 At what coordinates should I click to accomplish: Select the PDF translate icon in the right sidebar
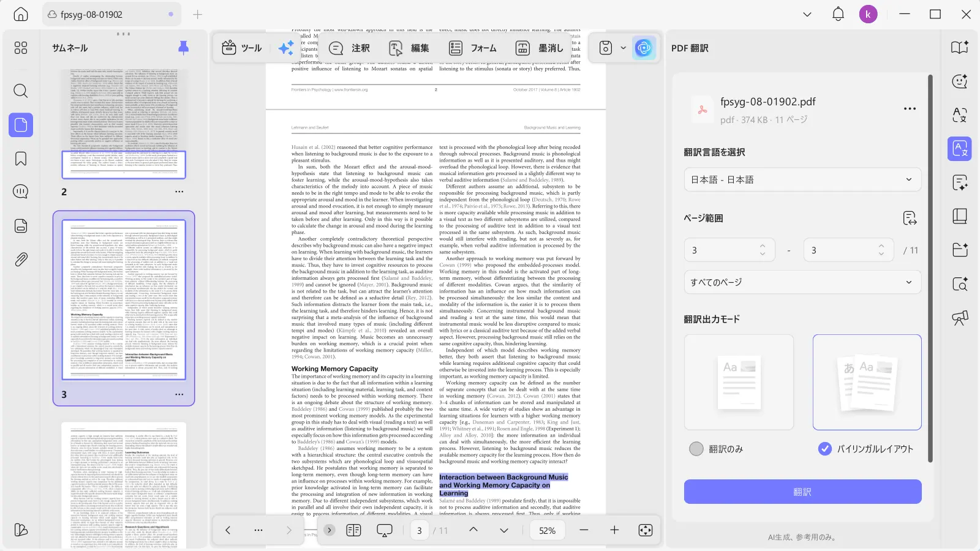(960, 149)
